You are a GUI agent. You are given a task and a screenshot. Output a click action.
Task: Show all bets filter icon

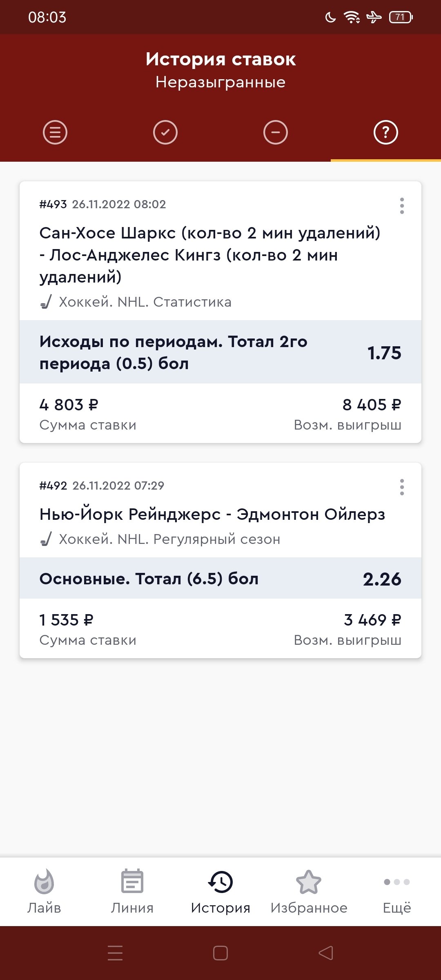click(x=55, y=132)
